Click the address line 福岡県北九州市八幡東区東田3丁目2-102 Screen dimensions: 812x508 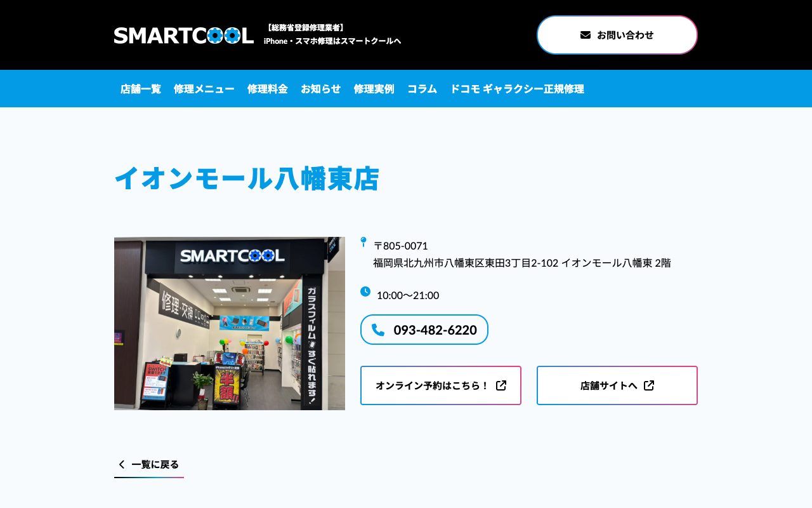pyautogui.click(x=466, y=263)
